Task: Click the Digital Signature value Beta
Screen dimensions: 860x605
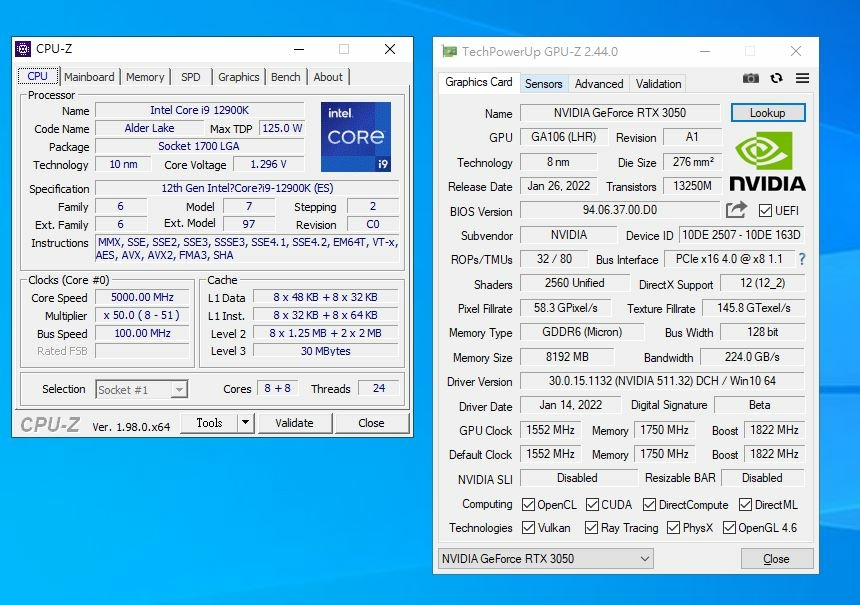Action: pos(760,405)
